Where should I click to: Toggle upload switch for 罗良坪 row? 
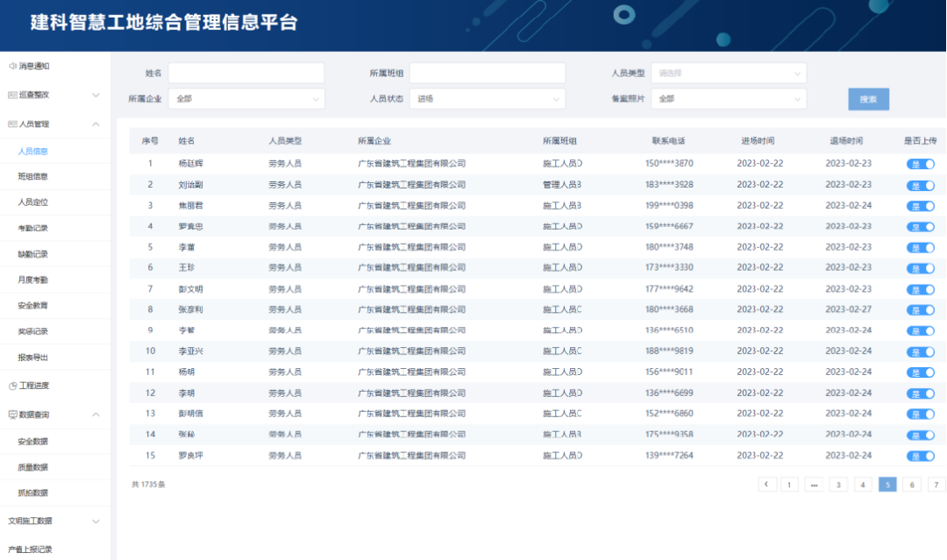(920, 456)
